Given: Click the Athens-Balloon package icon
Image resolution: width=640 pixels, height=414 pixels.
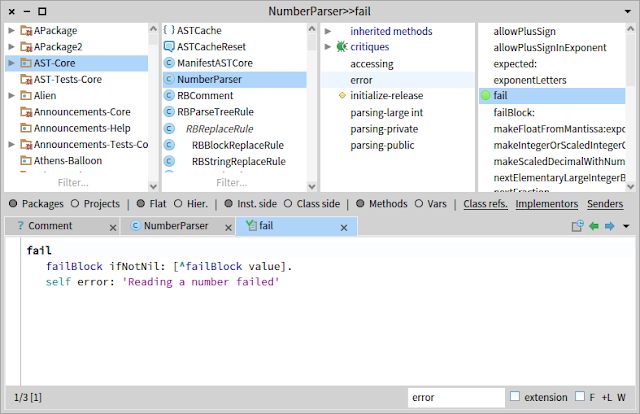Looking at the screenshot, I should [x=26, y=160].
